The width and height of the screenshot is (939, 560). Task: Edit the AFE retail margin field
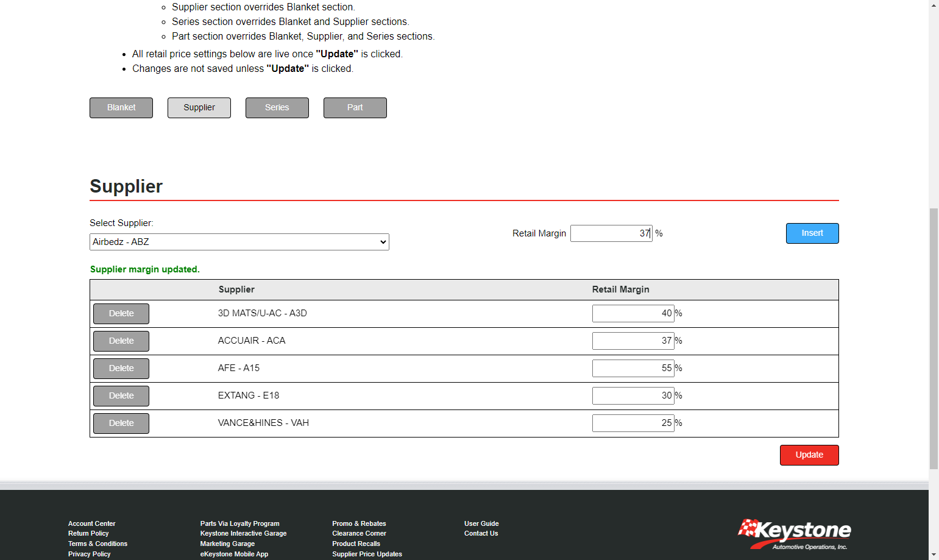(x=633, y=368)
